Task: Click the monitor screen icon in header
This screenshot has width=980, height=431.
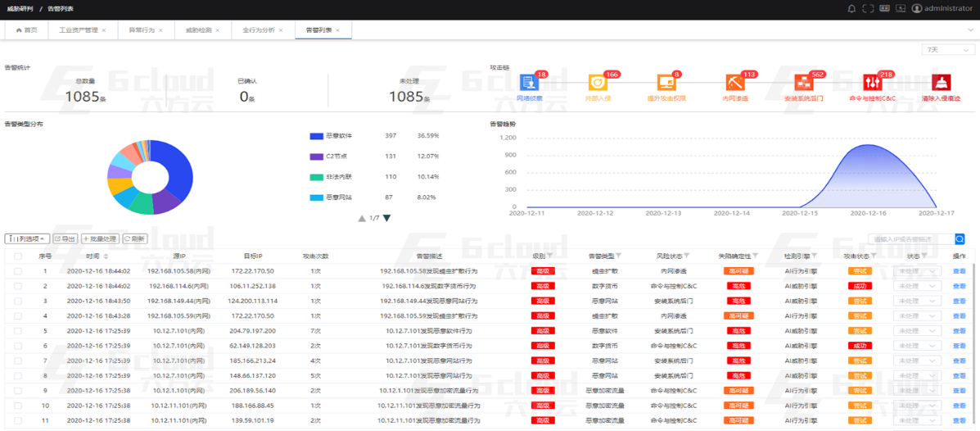Action: pos(901,9)
